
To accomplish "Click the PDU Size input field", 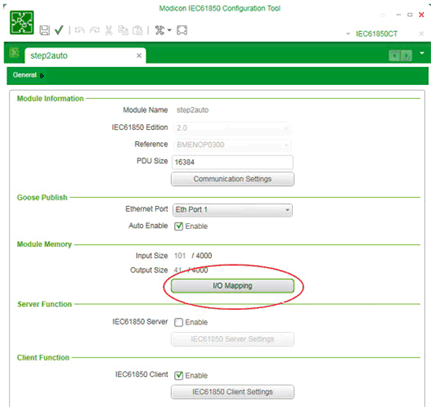I will [233, 162].
